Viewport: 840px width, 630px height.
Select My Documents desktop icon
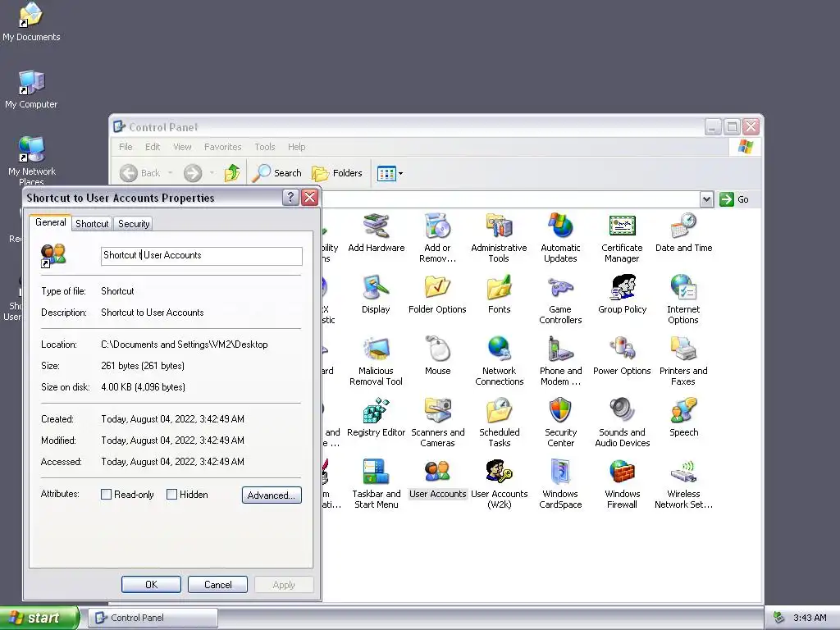point(31,22)
